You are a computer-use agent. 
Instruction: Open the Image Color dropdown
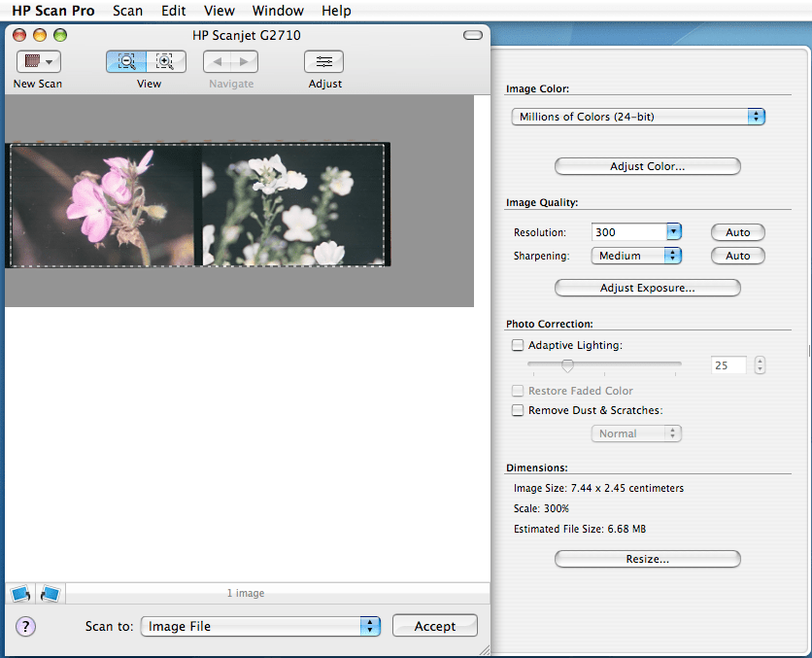pyautogui.click(x=638, y=117)
